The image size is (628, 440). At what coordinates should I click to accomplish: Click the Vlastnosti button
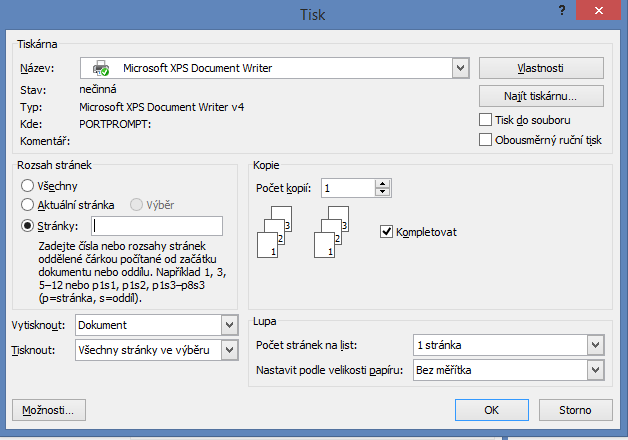pyautogui.click(x=541, y=68)
